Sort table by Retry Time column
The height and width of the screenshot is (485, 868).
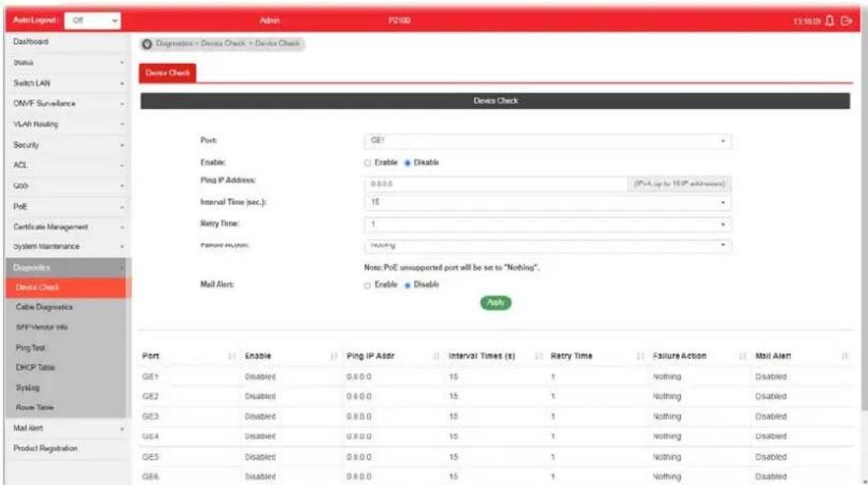[x=641, y=356]
